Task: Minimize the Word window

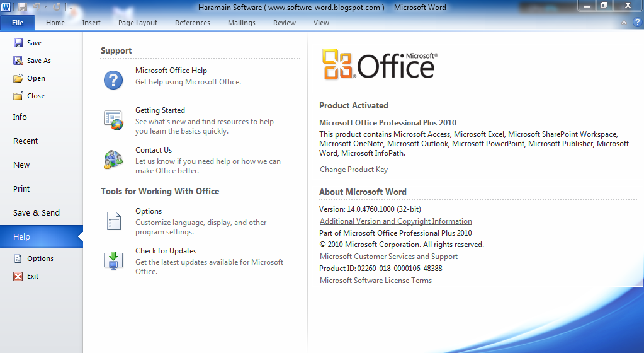Action: 588,5
